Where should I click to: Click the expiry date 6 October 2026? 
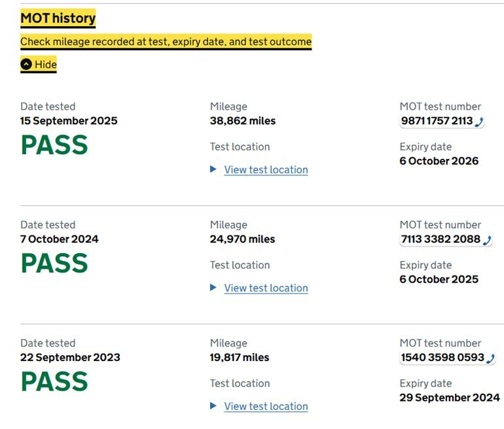tap(439, 161)
